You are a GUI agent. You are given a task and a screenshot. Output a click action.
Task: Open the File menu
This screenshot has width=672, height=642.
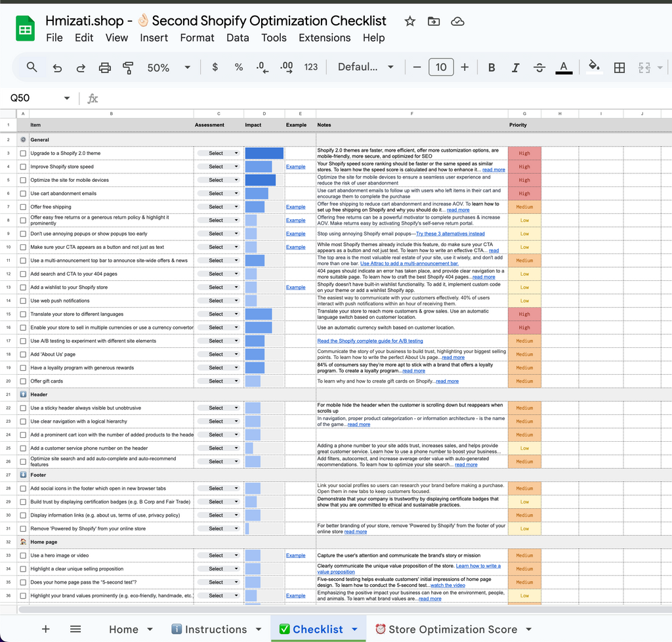54,37
